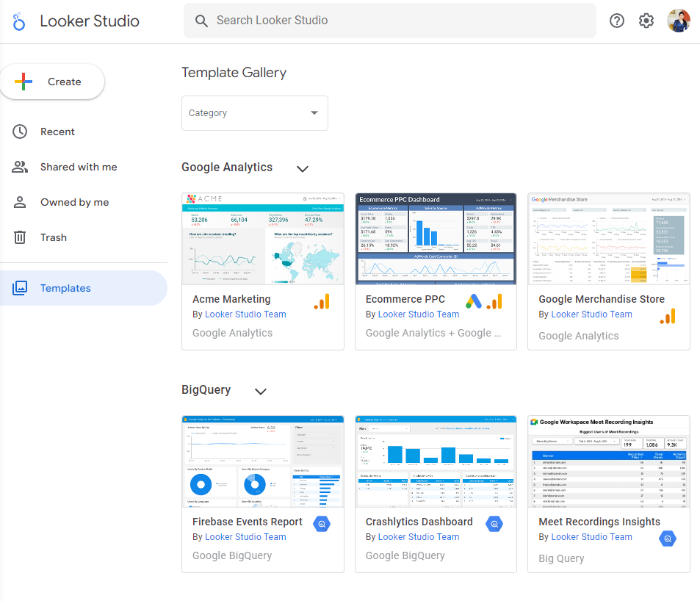Image resolution: width=700 pixels, height=601 pixels.
Task: Click BigQuery icon on Firebase Events Report card
Action: [322, 524]
